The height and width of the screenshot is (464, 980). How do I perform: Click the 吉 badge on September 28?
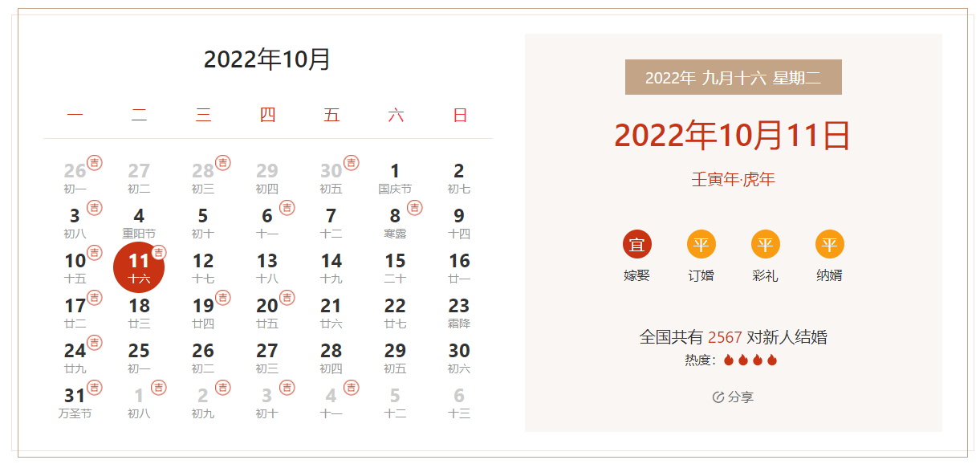(x=223, y=163)
